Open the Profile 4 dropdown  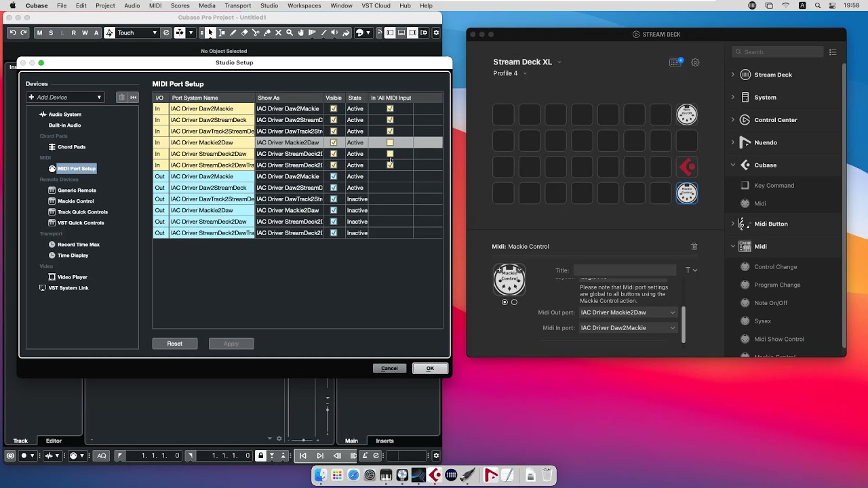click(510, 73)
